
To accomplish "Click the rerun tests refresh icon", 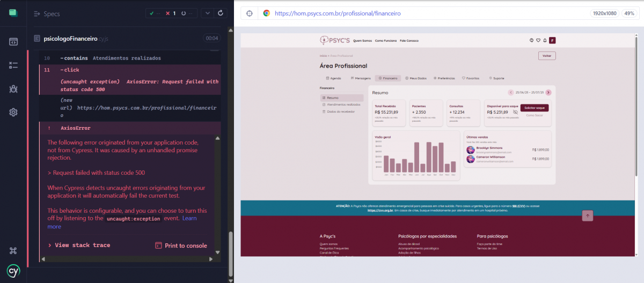I will [219, 13].
